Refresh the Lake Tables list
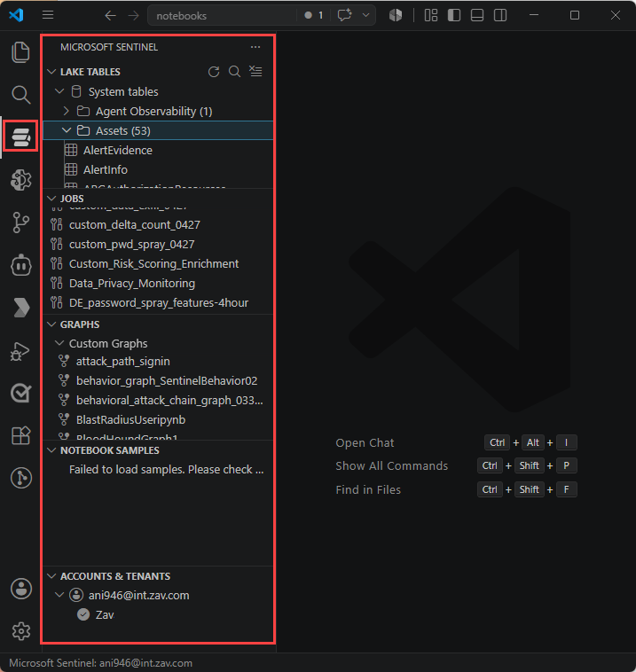The height and width of the screenshot is (672, 636). (x=214, y=72)
